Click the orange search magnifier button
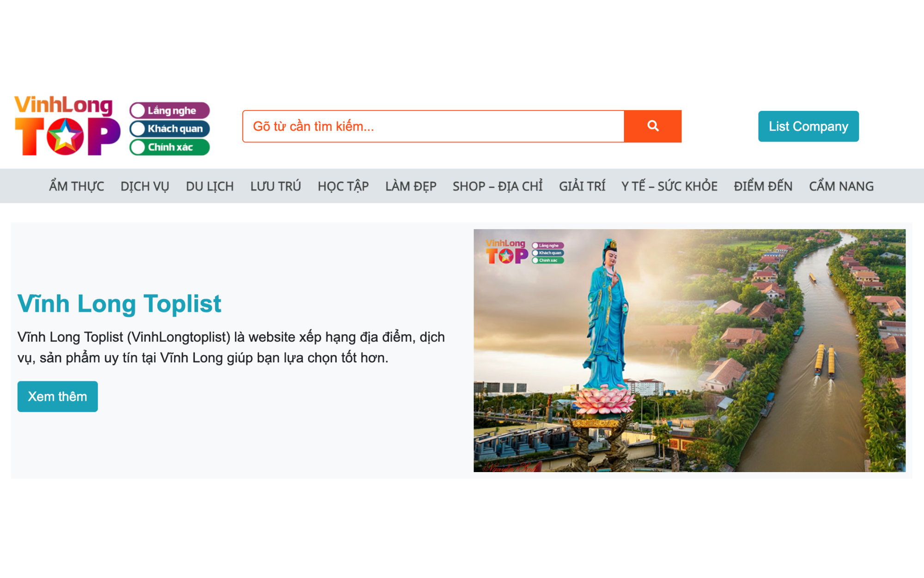924x578 pixels. pos(652,126)
